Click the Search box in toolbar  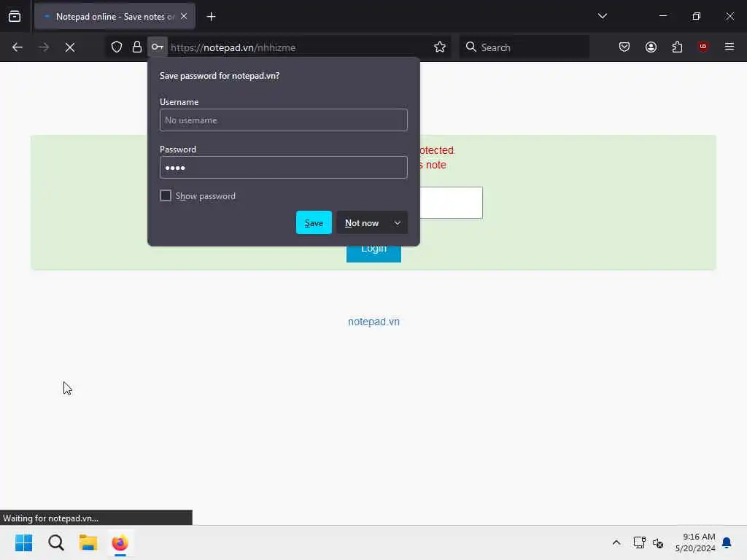pyautogui.click(x=524, y=47)
